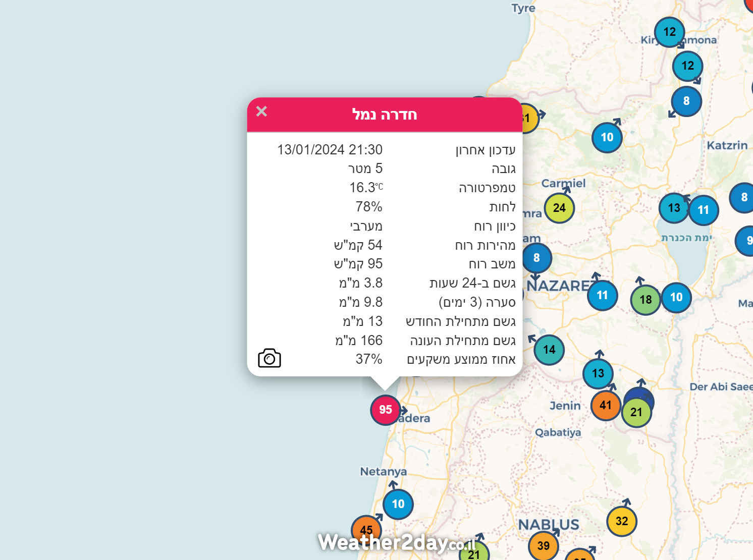This screenshot has width=753, height=560.
Task: Close the Hadera Port station popup
Action: coord(261,111)
